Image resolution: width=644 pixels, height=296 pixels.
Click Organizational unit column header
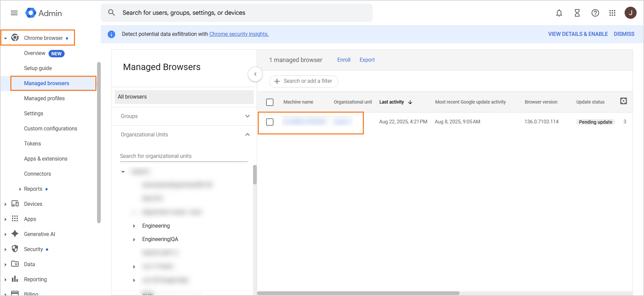pos(353,102)
